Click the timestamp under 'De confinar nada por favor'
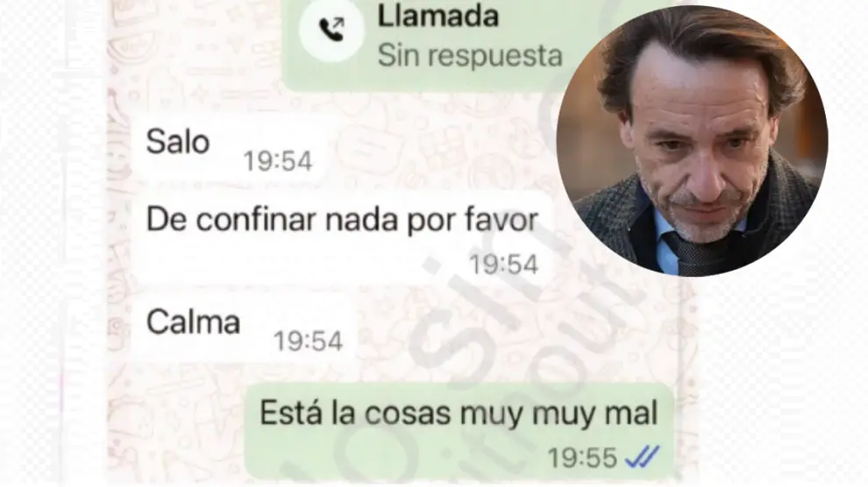This screenshot has width=868, height=487. pos(504,265)
